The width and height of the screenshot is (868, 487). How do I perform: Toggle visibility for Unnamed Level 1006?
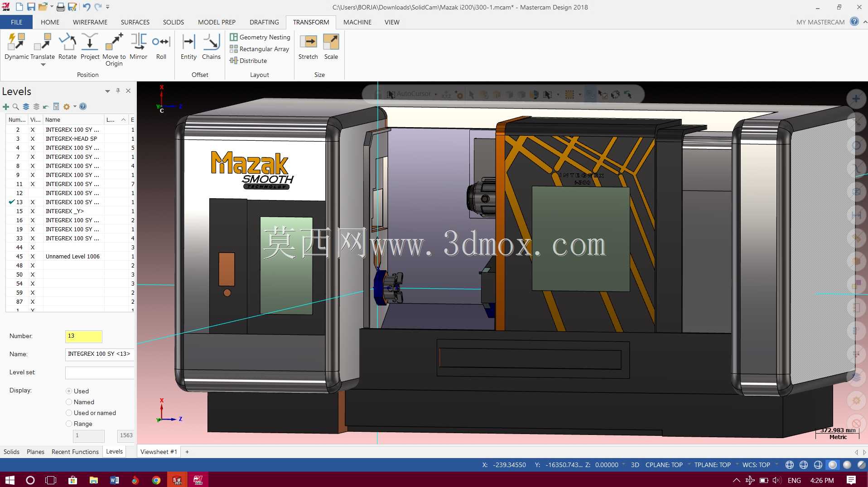click(x=33, y=257)
